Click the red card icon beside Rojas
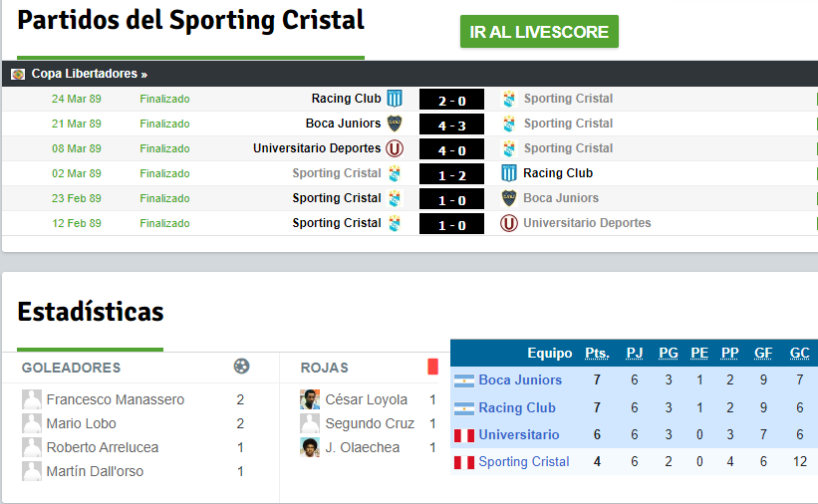The image size is (818, 504). [x=432, y=367]
